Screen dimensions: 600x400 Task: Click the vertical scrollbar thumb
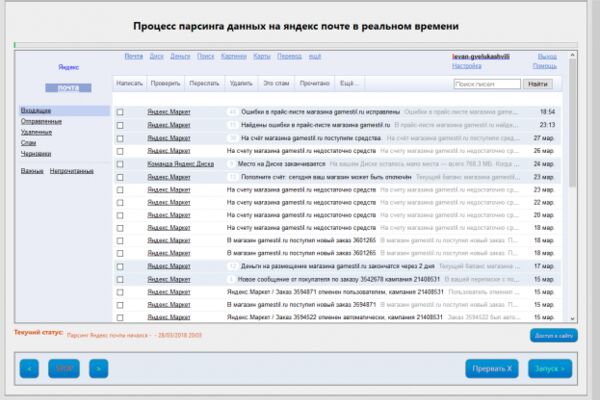(572, 123)
